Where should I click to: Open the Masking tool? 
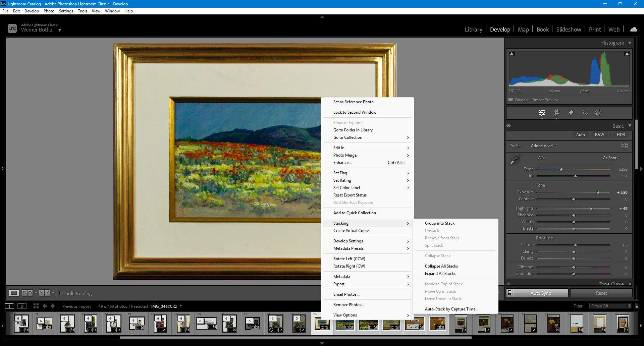coord(598,113)
